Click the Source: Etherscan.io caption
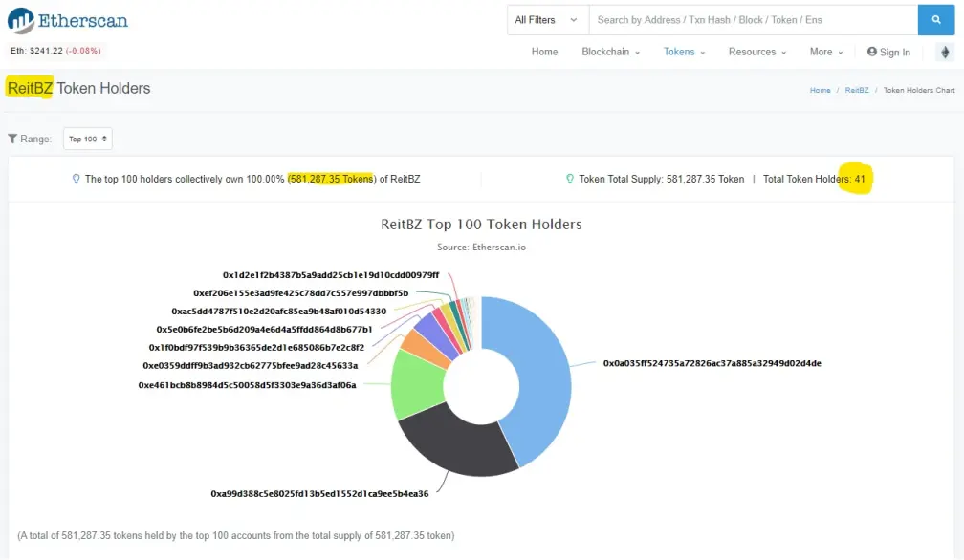Screen dimensions: 964x560 pyautogui.click(x=481, y=247)
